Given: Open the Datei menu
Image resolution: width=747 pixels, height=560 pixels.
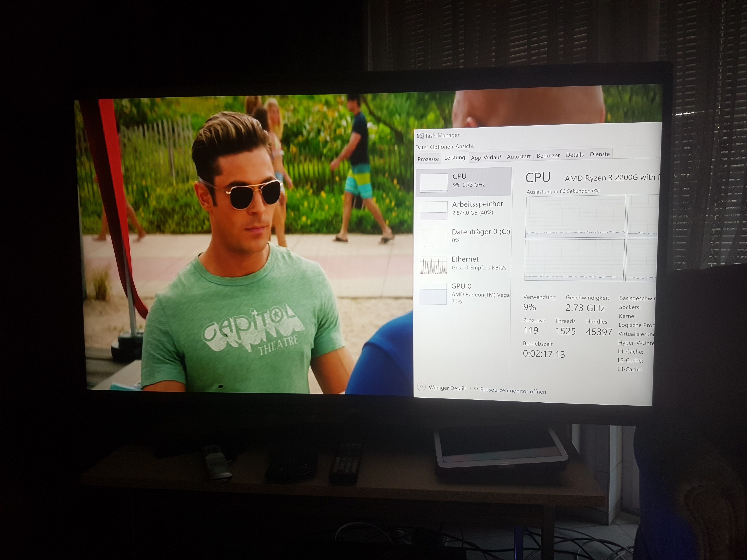Looking at the screenshot, I should [x=421, y=147].
